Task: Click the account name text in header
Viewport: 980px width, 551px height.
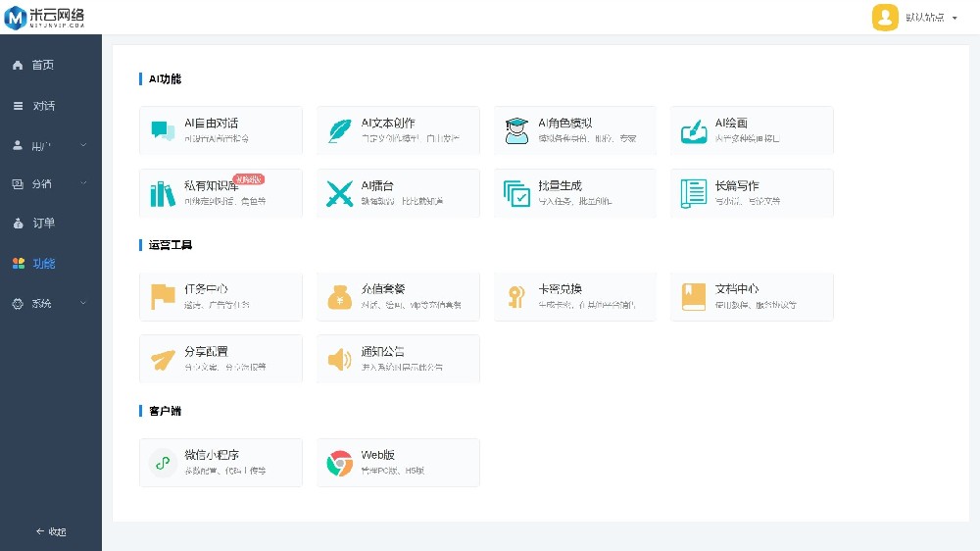Action: (925, 18)
